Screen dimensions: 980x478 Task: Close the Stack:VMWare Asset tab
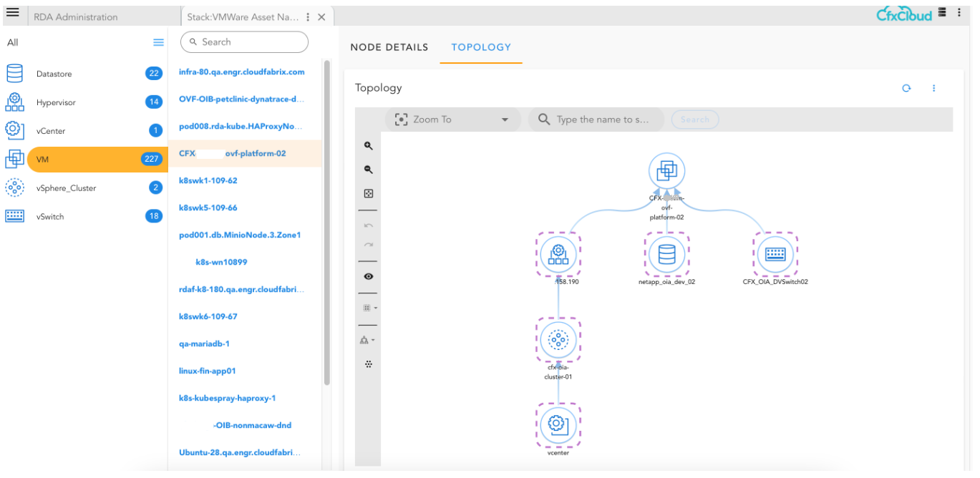click(x=321, y=17)
